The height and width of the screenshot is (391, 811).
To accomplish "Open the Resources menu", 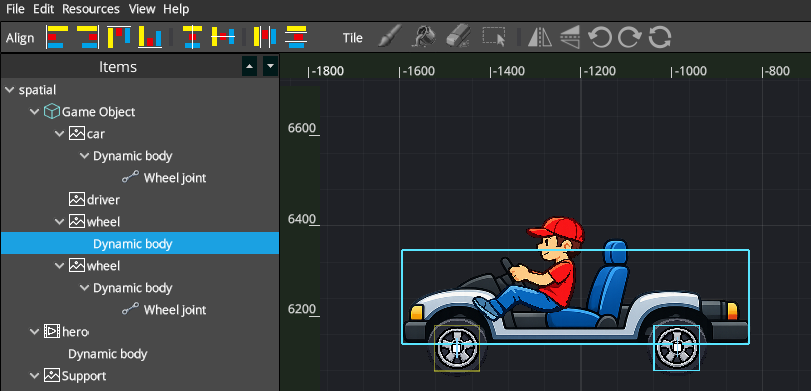I will pyautogui.click(x=91, y=9).
